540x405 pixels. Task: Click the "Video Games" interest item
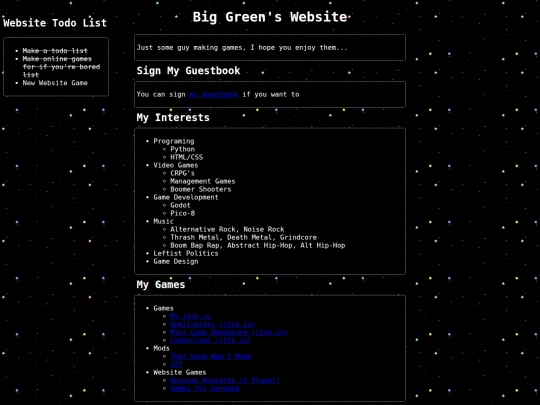tap(176, 165)
